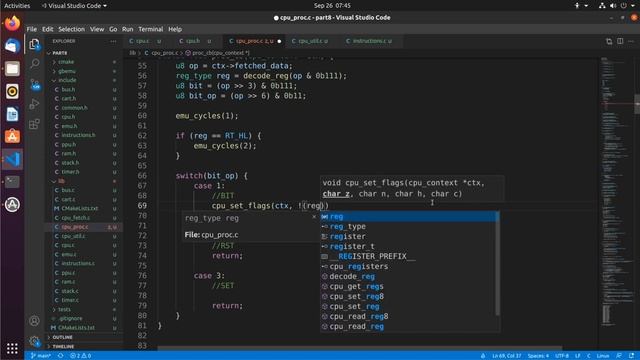The image size is (640, 360).
Task: Close the suggestion details panel
Action: (x=313, y=217)
